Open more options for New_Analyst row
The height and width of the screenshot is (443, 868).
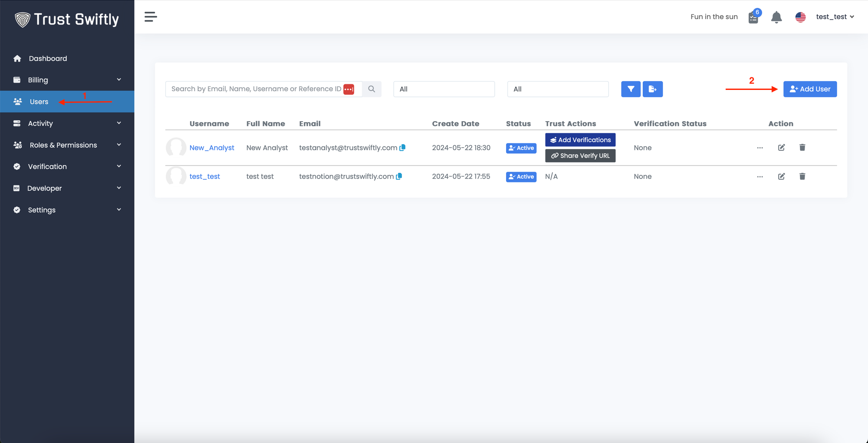pos(760,148)
